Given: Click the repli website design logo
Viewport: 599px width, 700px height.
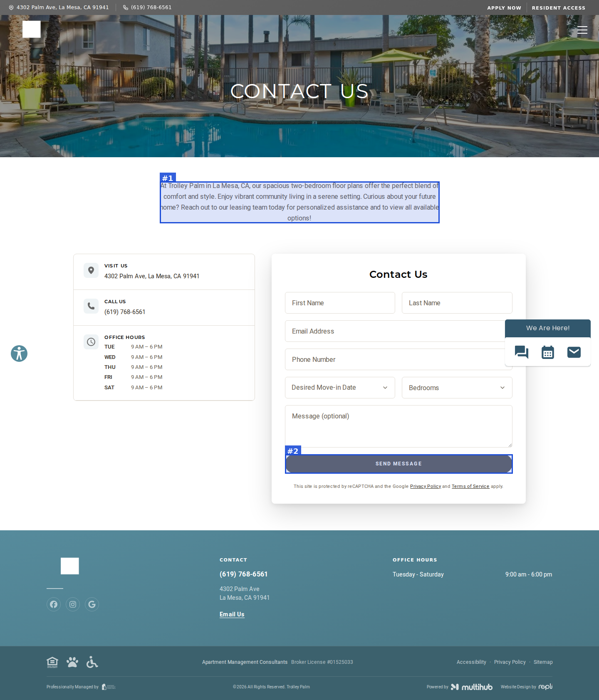Looking at the screenshot, I should pos(545,687).
